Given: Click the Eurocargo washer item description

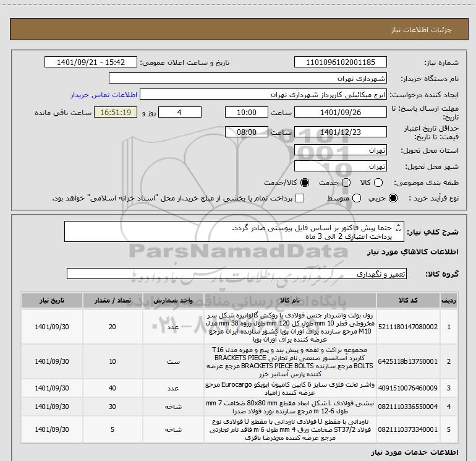Looking at the screenshot, I should [x=290, y=389].
